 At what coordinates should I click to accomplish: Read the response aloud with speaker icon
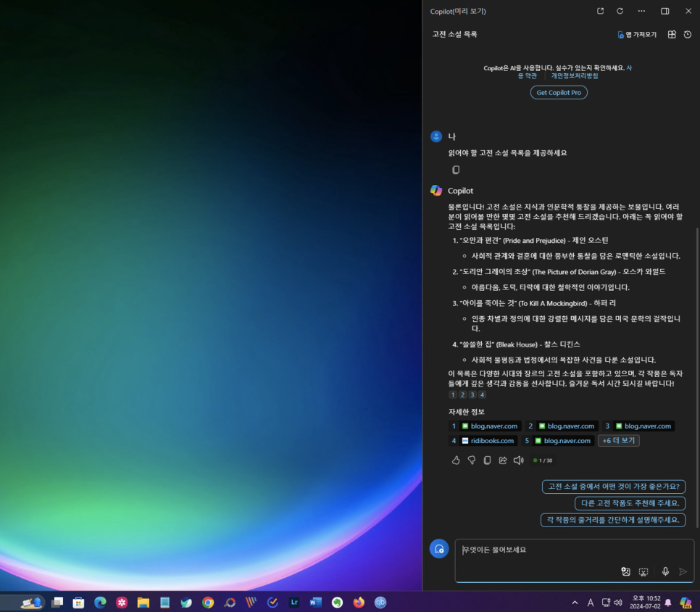[x=518, y=460]
